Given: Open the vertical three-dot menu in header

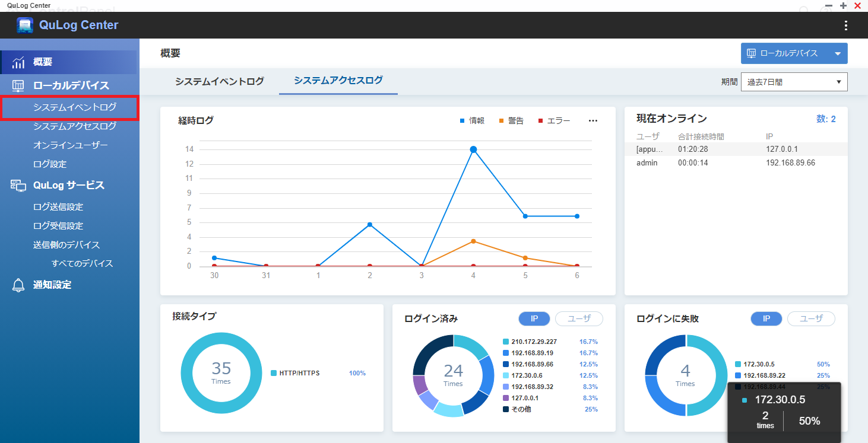Looking at the screenshot, I should [846, 26].
